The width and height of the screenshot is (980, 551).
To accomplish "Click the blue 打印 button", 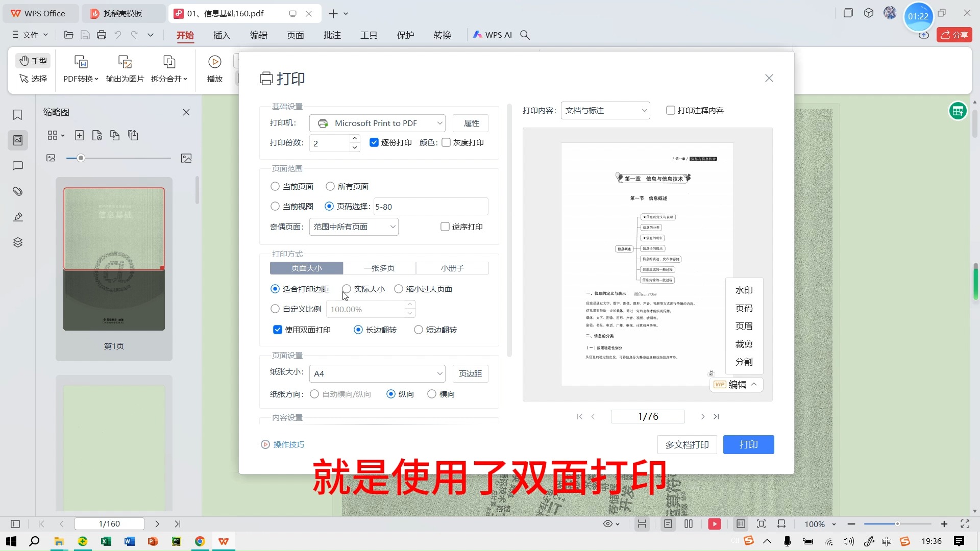I will (x=749, y=444).
